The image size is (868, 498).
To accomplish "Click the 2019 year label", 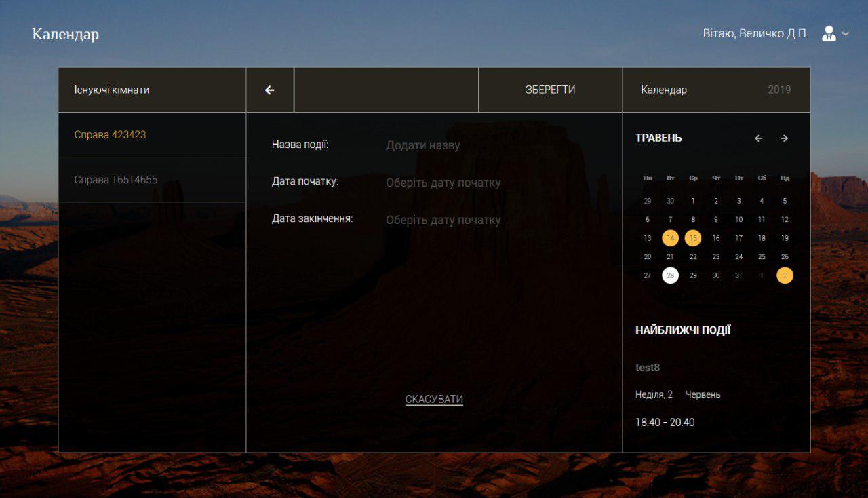I will tap(779, 90).
